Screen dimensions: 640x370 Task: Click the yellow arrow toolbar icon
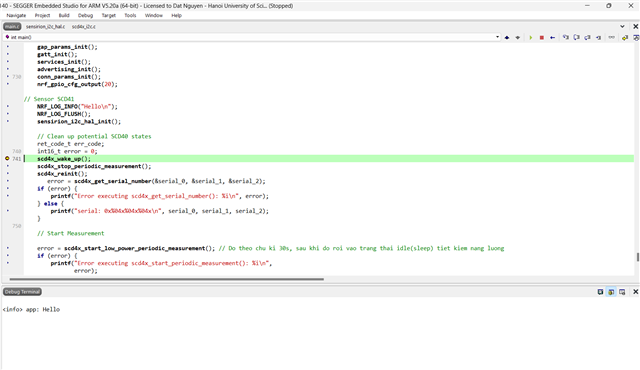point(625,38)
